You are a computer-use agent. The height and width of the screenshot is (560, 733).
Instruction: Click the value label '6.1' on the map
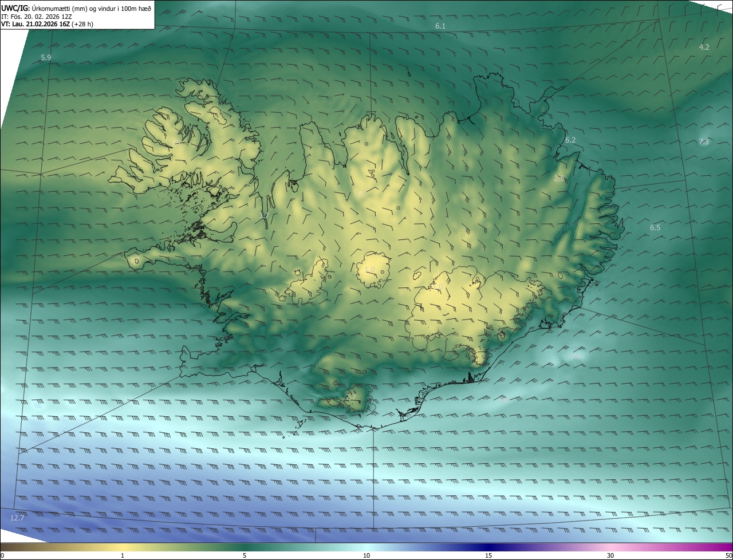tap(440, 26)
